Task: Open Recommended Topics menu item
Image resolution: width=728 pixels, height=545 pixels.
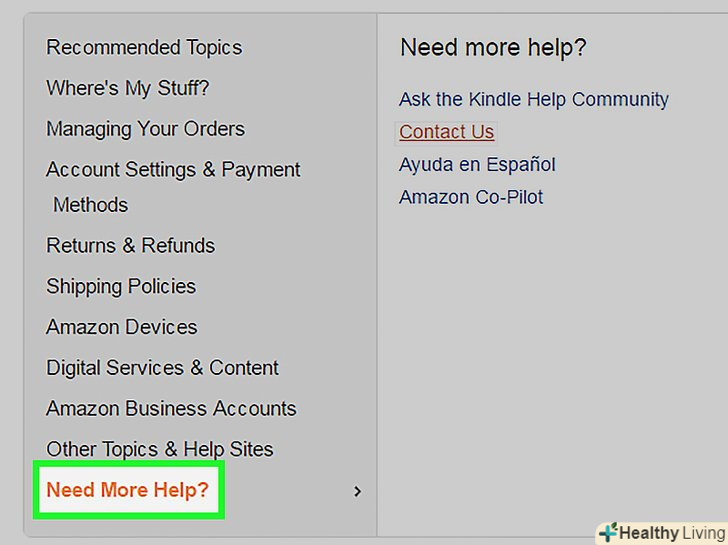Action: click(x=144, y=47)
